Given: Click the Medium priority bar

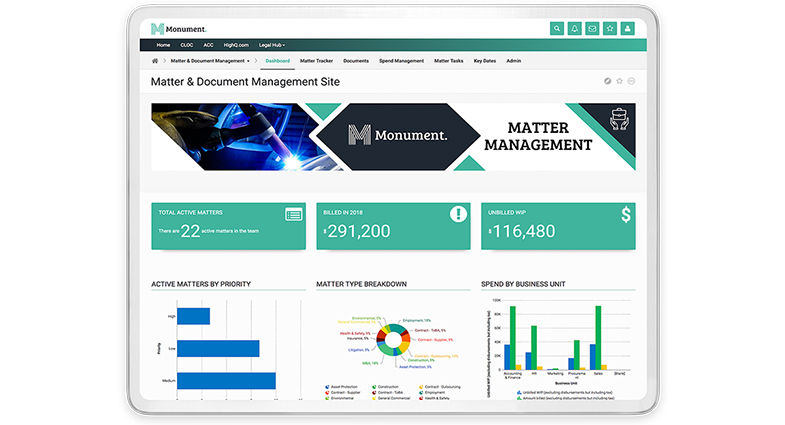Looking at the screenshot, I should click(x=226, y=381).
